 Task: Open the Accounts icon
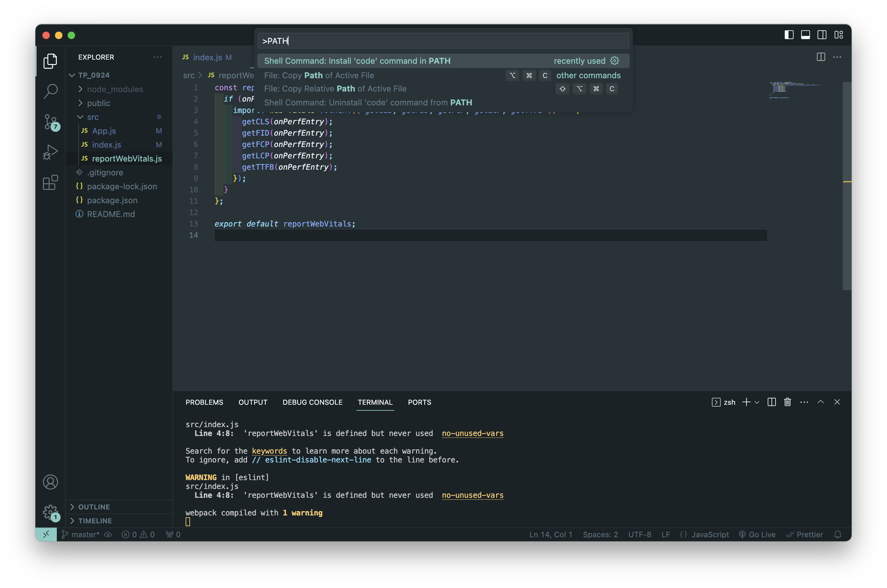[50, 482]
